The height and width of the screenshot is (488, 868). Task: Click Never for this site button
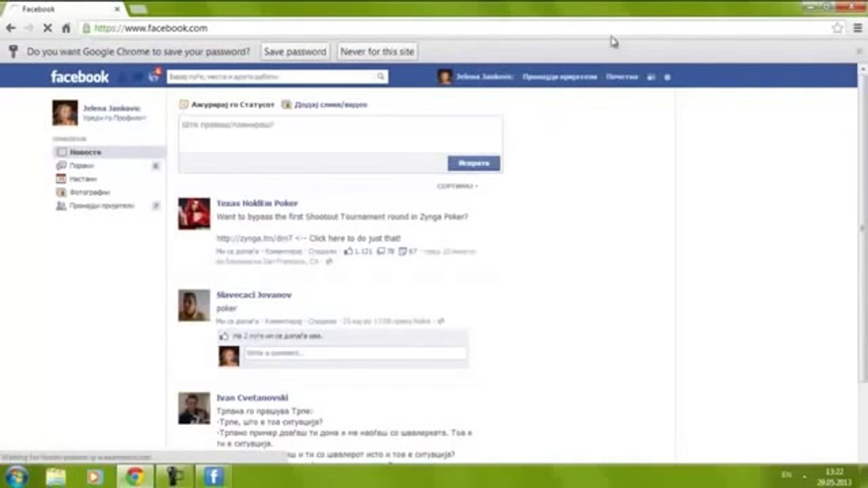377,52
